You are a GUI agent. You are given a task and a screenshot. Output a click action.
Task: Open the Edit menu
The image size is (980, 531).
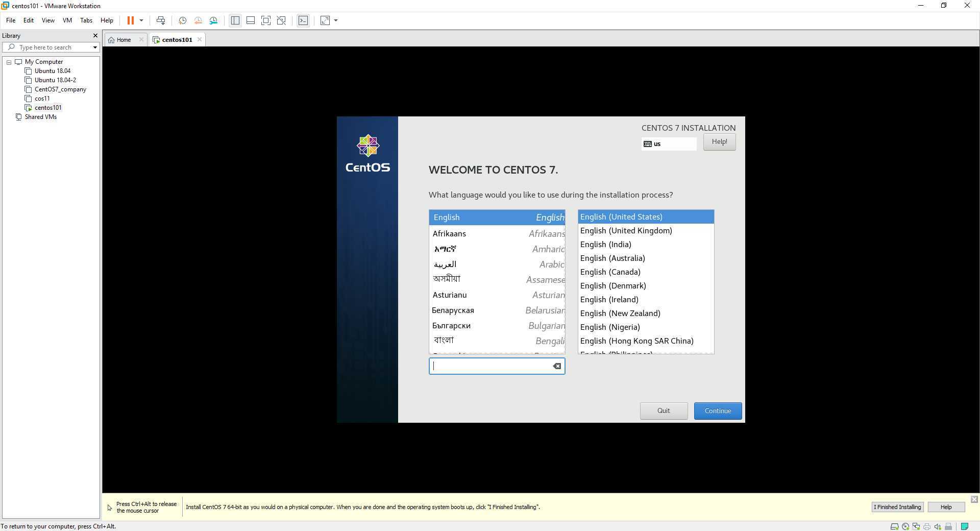pyautogui.click(x=29, y=20)
